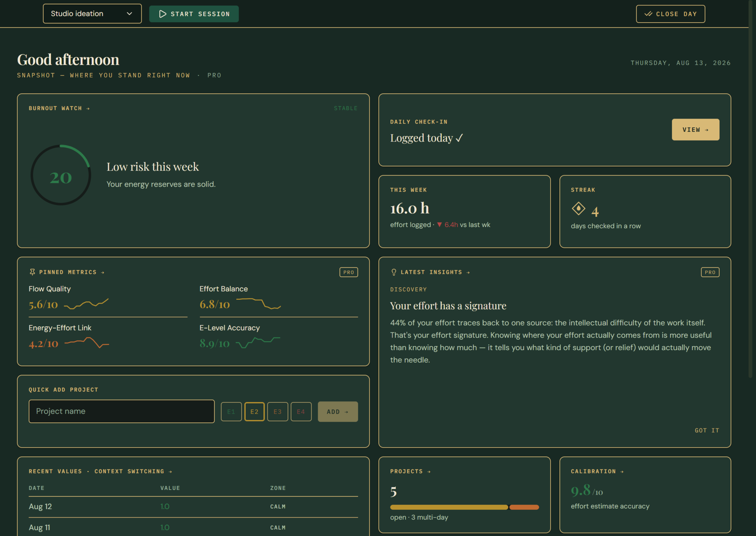Click the Effort Balance 6.8/10 score

215,304
